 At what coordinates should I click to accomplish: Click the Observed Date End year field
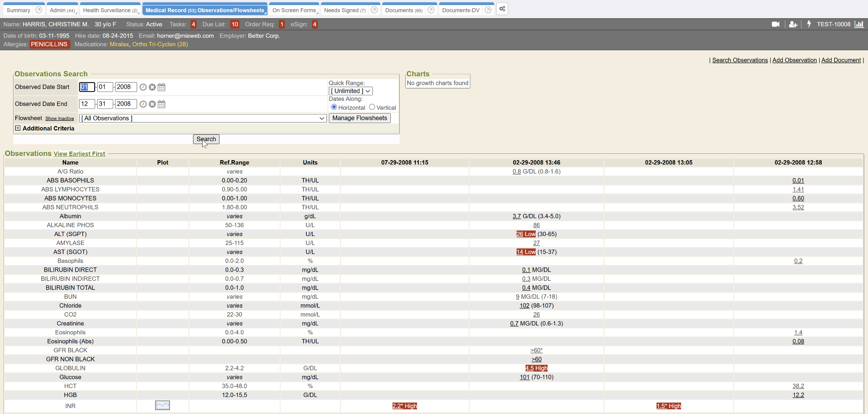coord(125,104)
